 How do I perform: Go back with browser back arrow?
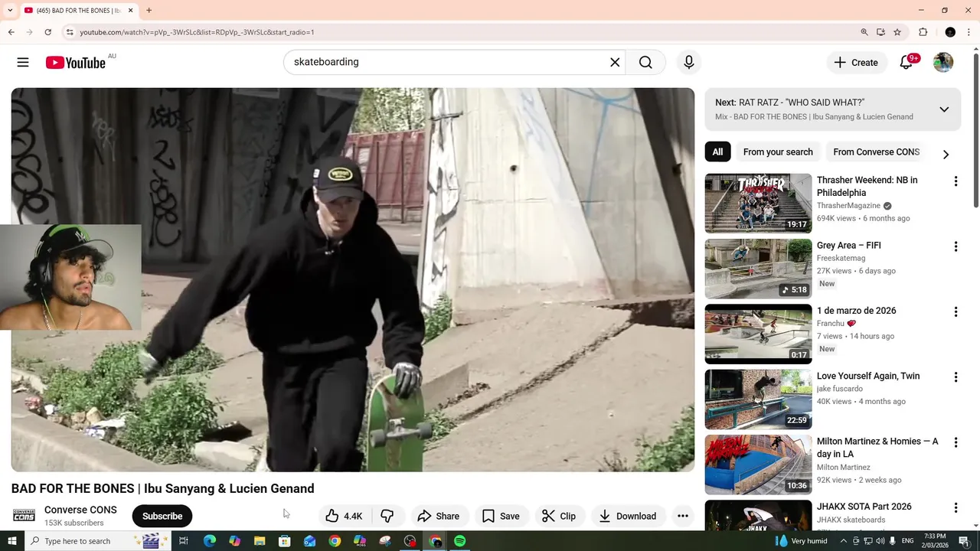[x=11, y=32]
